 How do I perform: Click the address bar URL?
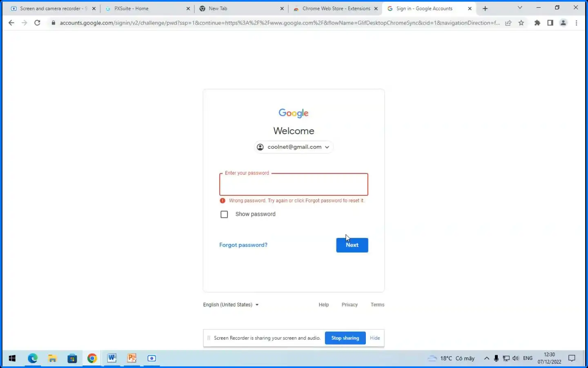coord(280,23)
